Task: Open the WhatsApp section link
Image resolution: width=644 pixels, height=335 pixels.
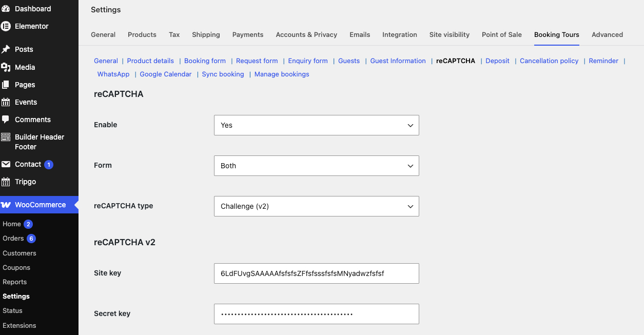Action: pos(113,74)
